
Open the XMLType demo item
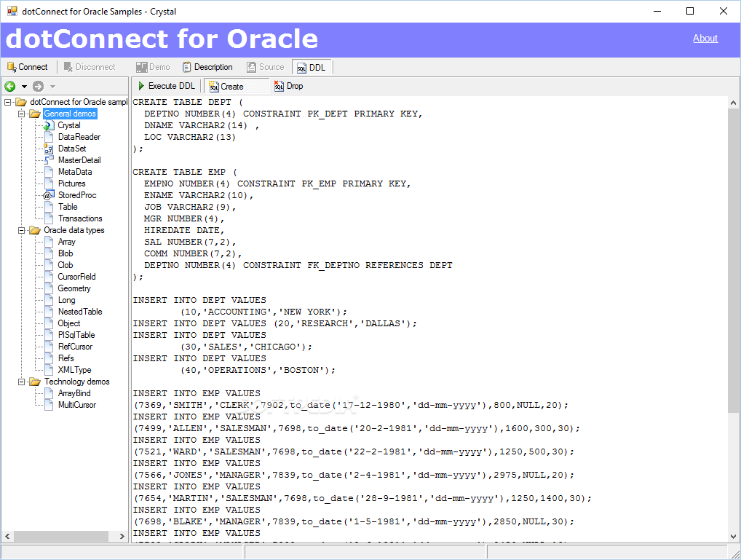tap(75, 370)
